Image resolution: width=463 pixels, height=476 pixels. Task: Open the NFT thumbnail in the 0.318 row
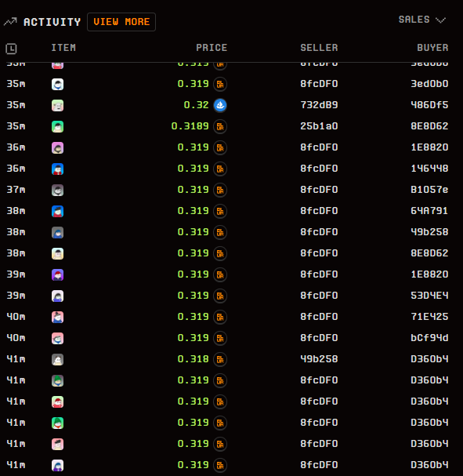tap(58, 359)
